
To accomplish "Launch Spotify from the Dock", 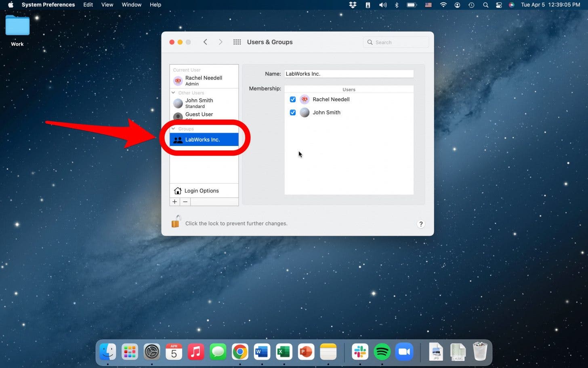I will coord(382,352).
